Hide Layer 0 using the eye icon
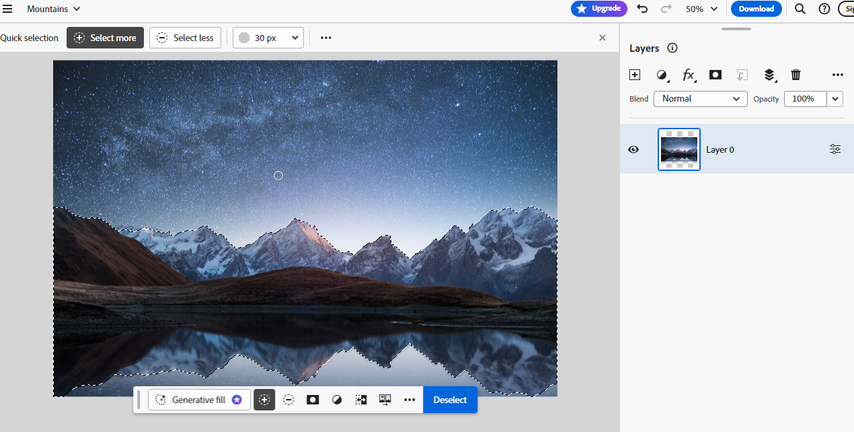The image size is (854, 432). (633, 149)
